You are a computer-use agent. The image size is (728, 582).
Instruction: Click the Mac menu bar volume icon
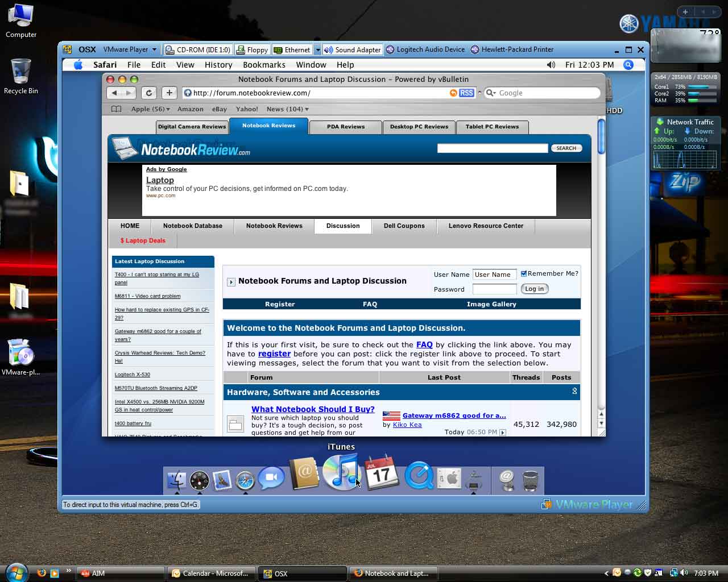(551, 65)
